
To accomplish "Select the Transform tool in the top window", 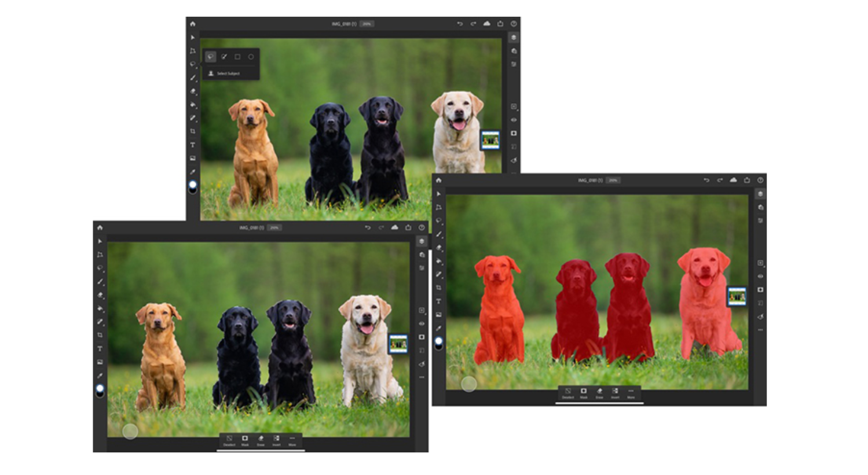I will pyautogui.click(x=193, y=51).
